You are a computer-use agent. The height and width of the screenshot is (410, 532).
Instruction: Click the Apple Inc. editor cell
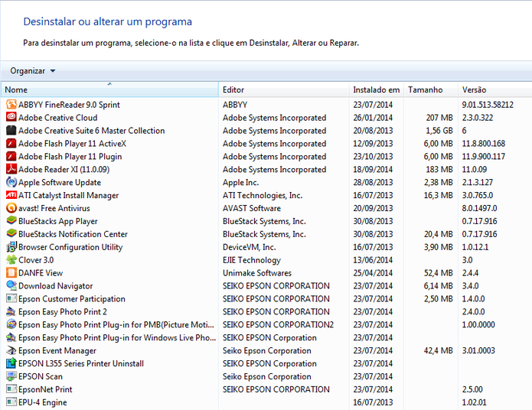(x=240, y=183)
